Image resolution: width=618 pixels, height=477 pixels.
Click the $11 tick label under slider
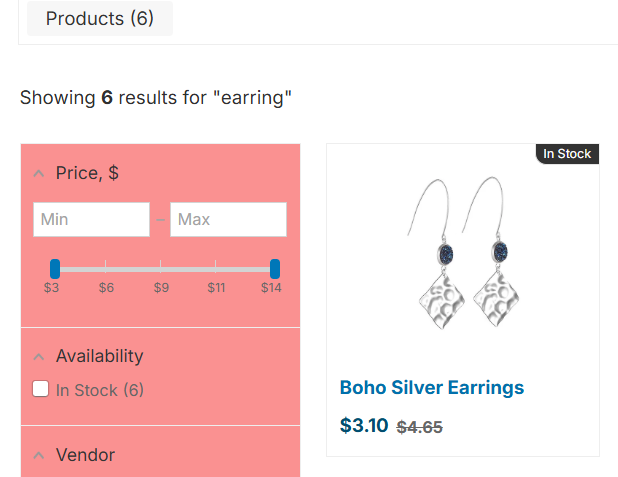point(216,288)
